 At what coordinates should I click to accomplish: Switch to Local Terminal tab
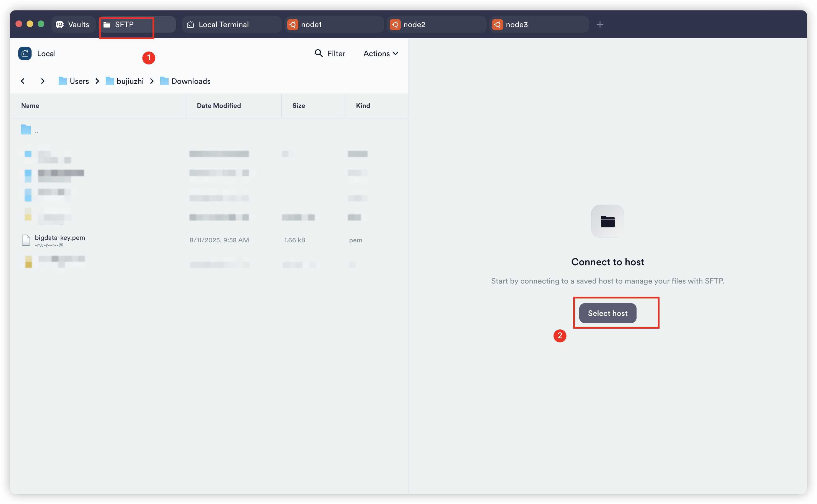[x=223, y=25]
